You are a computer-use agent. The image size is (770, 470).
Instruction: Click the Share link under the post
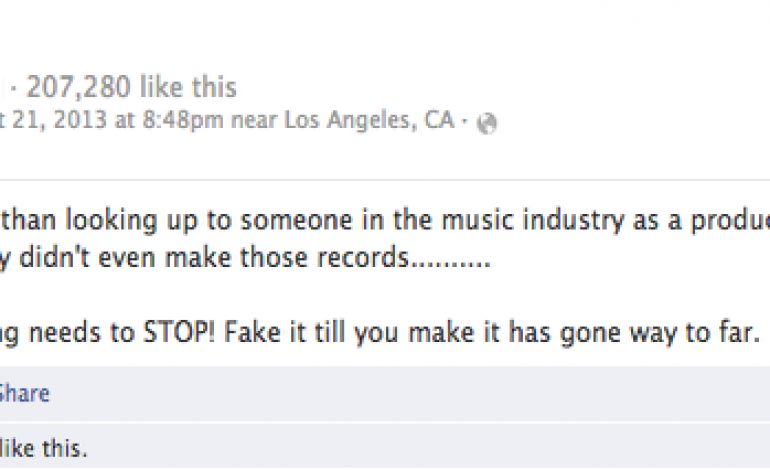point(24,393)
